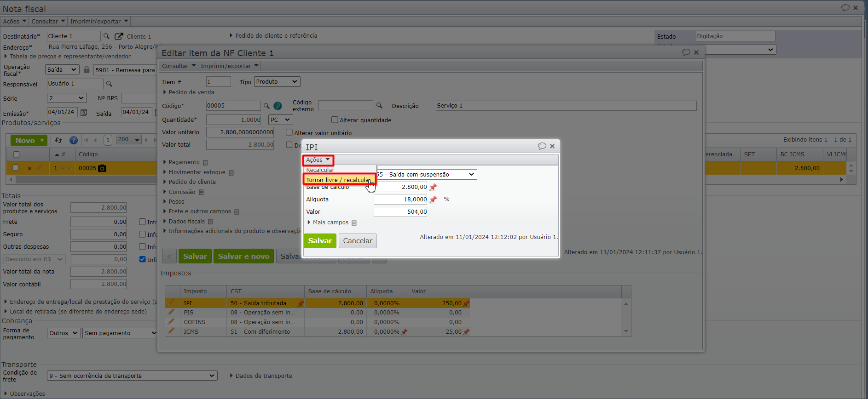Click the Salvar button left of Salvar e novo
868x399 pixels.
(x=195, y=256)
